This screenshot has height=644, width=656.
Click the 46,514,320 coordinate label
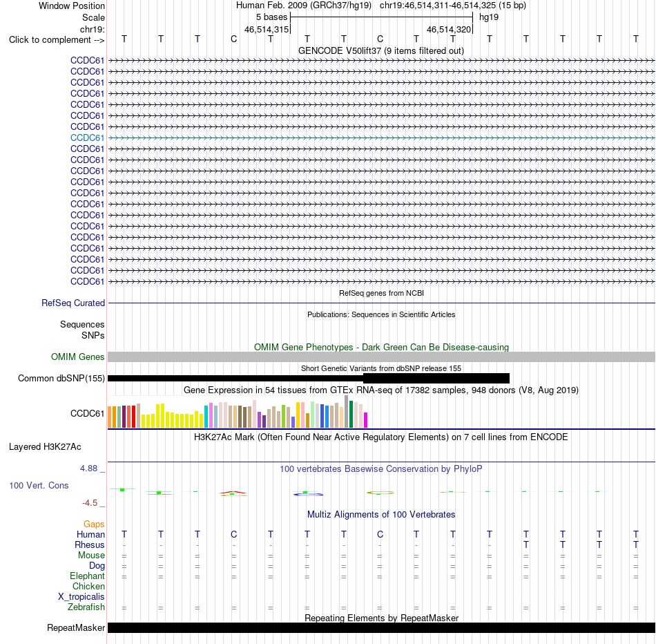tap(448, 29)
